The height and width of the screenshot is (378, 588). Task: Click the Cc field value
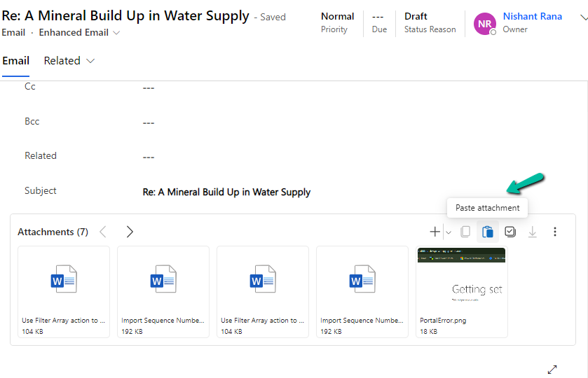pos(149,87)
